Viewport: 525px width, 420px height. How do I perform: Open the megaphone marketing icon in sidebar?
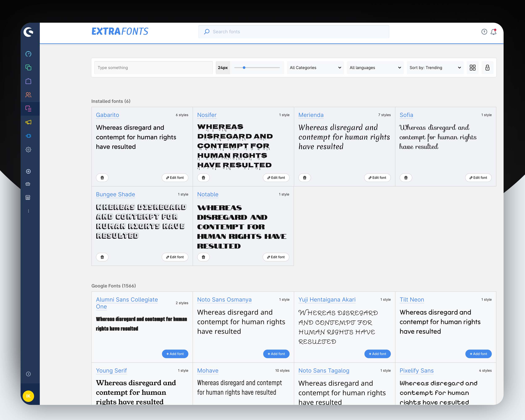pyautogui.click(x=28, y=122)
